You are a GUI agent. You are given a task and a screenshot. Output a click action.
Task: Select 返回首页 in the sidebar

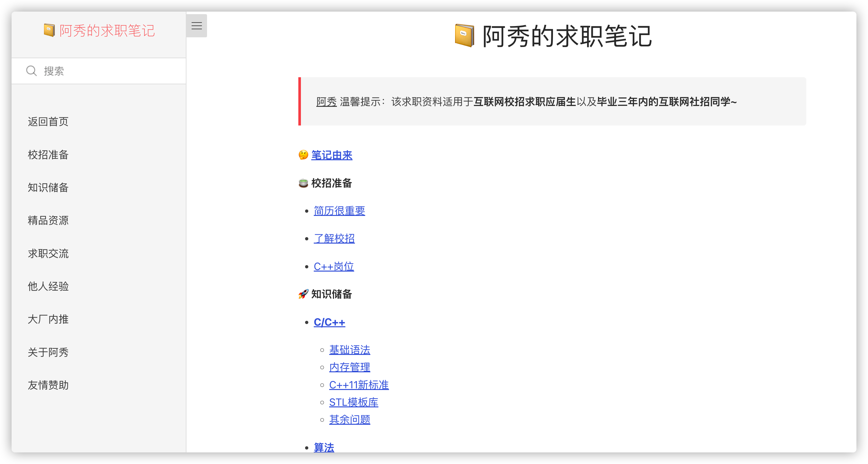tap(48, 121)
